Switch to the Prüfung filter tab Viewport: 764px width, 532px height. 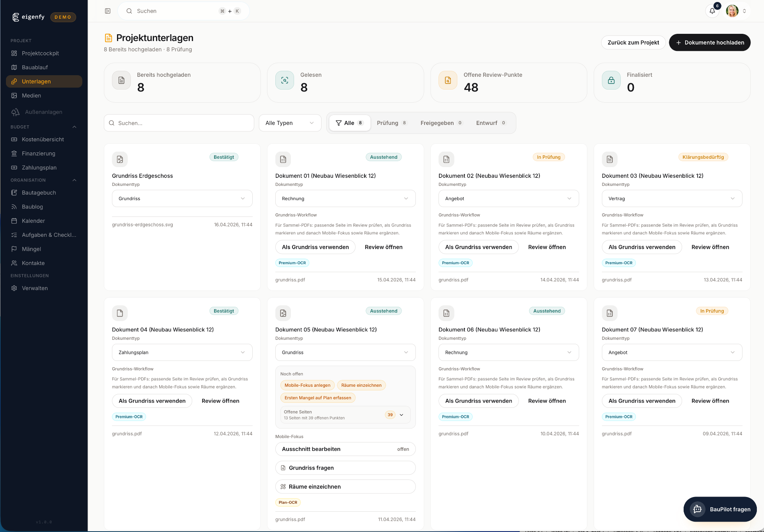(391, 123)
